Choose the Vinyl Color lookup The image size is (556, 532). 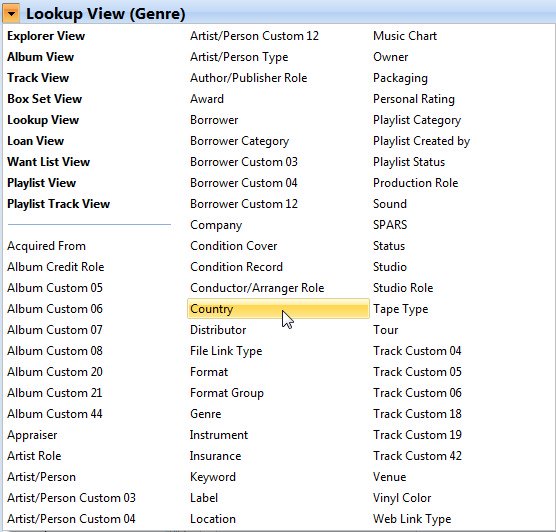(402, 498)
